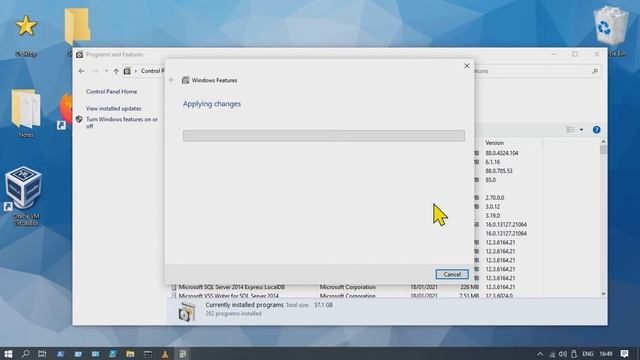Go back in Programs and Features window
Viewport: 640px width, 360px height.
tap(82, 71)
